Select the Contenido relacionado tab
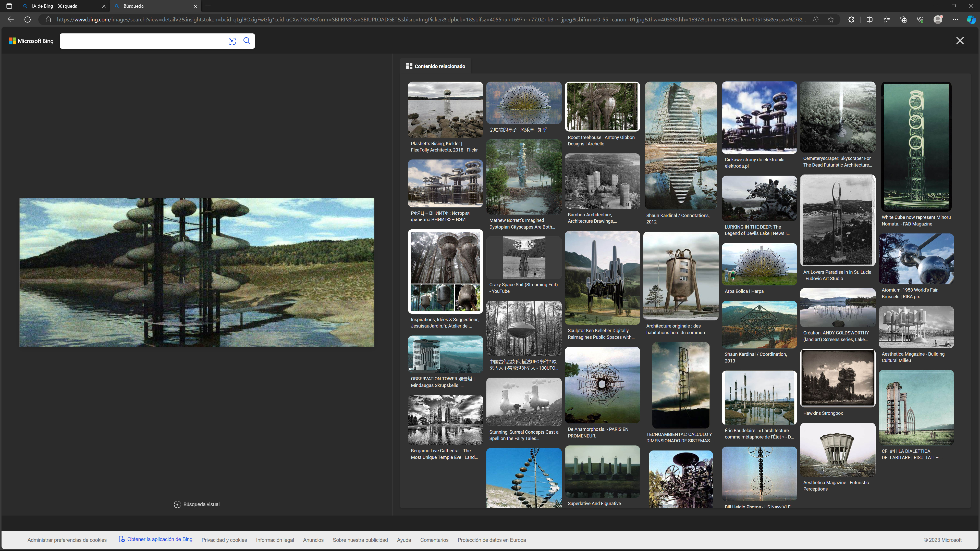 tap(436, 66)
